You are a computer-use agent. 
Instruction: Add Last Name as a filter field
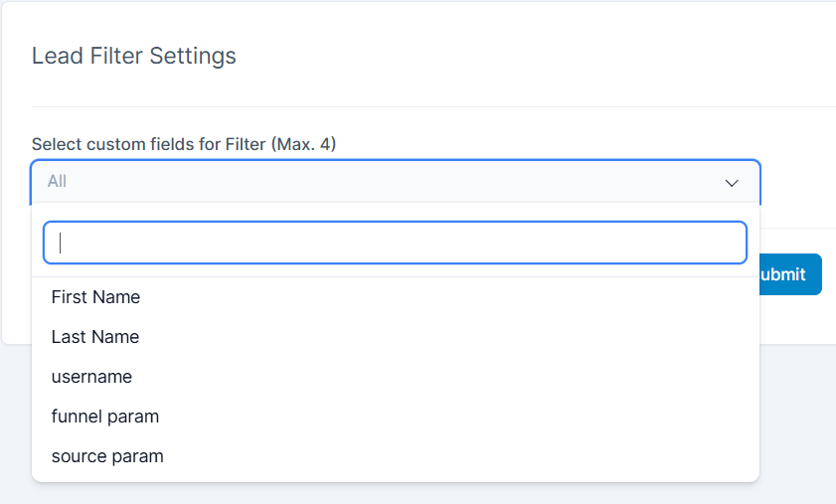click(95, 337)
